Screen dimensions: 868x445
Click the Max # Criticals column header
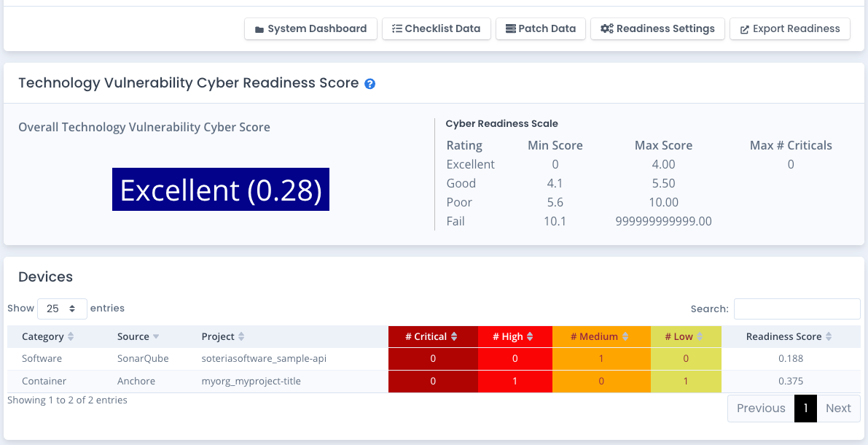pyautogui.click(x=791, y=145)
